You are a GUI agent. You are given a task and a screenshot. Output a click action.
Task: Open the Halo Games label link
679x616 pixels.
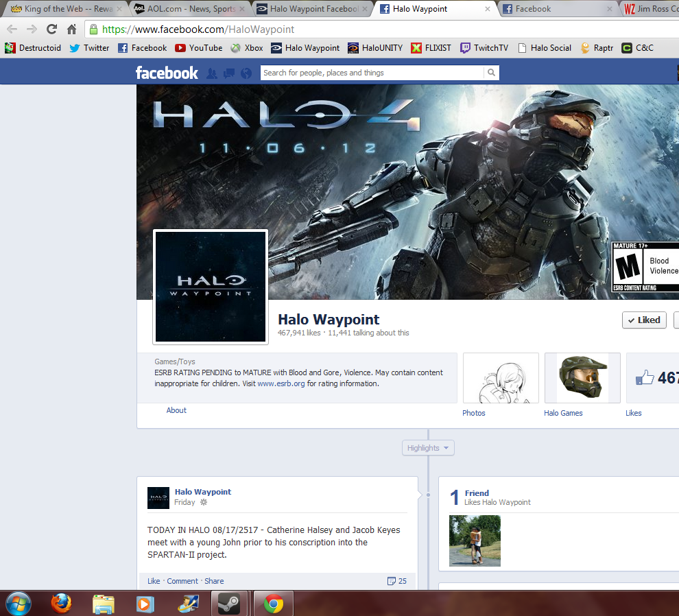point(563,413)
